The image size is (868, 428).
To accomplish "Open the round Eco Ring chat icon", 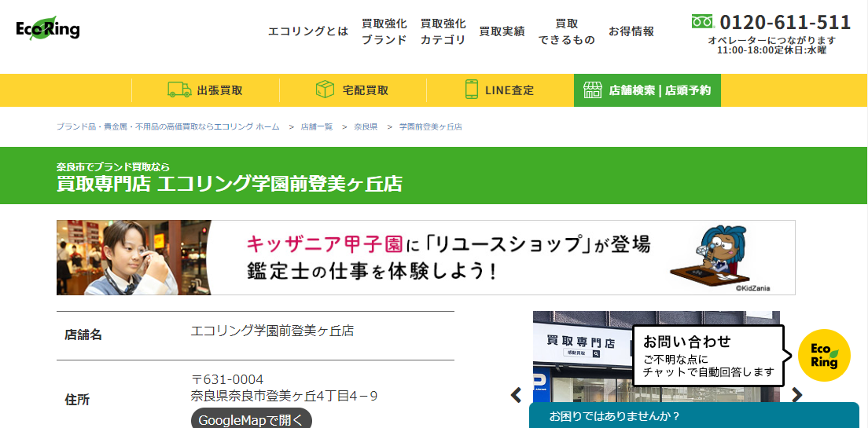I will coord(824,356).
